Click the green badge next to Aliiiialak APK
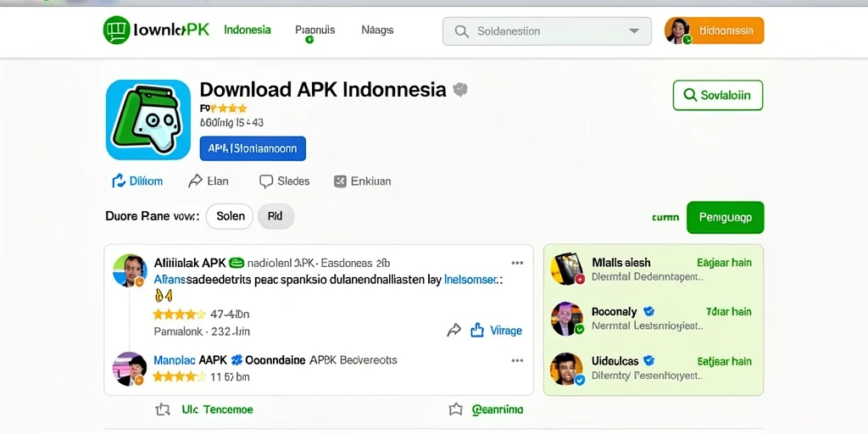This screenshot has height=434, width=868. 236,263
